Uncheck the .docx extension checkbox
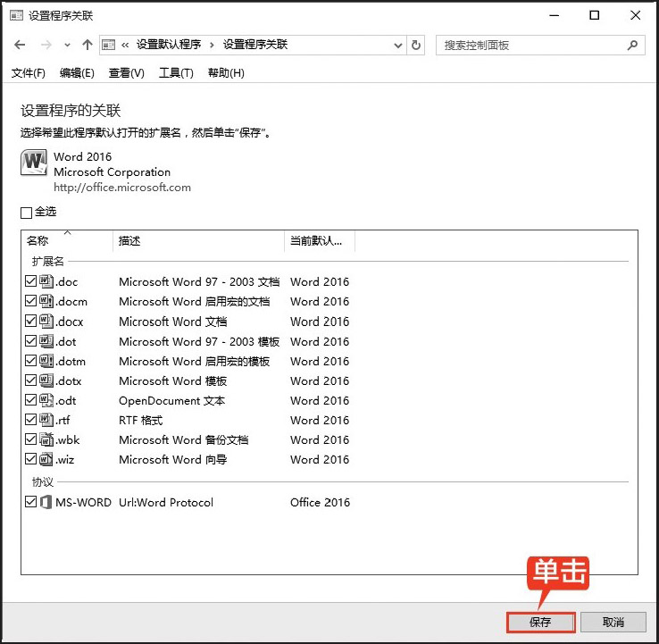This screenshot has width=659, height=644. (x=30, y=321)
